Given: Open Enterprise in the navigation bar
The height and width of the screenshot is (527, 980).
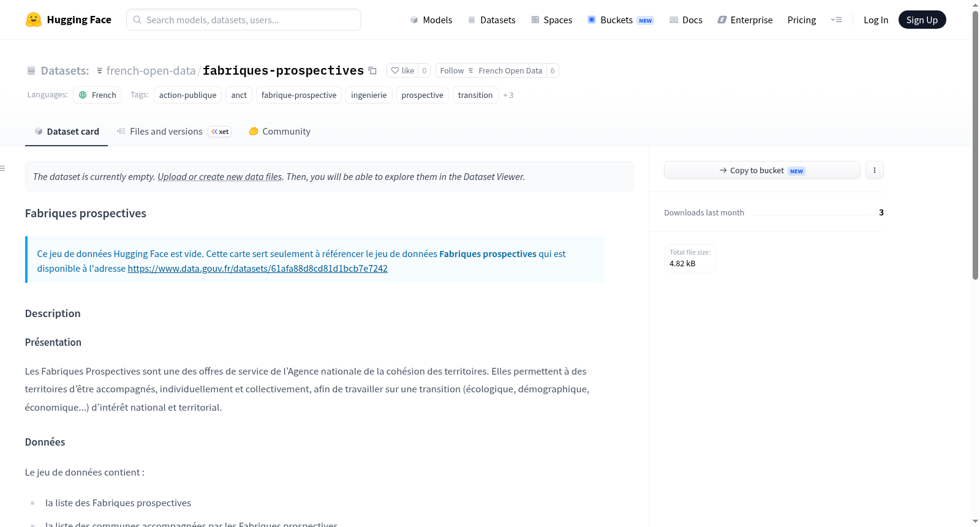Looking at the screenshot, I should click(x=745, y=20).
